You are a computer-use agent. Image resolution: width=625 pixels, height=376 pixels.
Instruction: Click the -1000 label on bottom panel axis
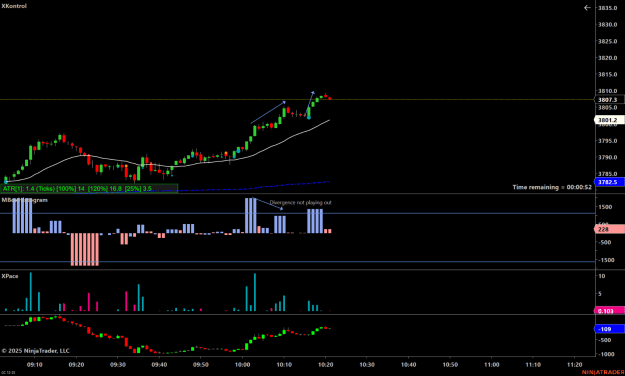pos(606,354)
